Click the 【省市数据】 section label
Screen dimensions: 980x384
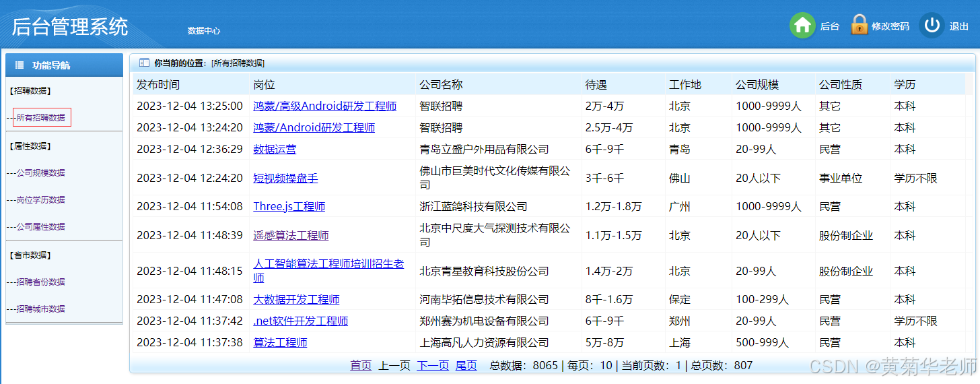point(31,255)
